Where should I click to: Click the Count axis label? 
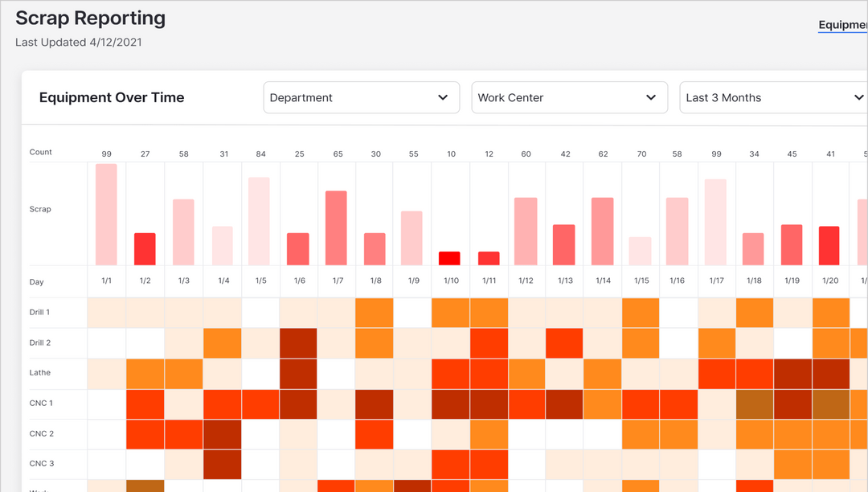click(x=40, y=151)
